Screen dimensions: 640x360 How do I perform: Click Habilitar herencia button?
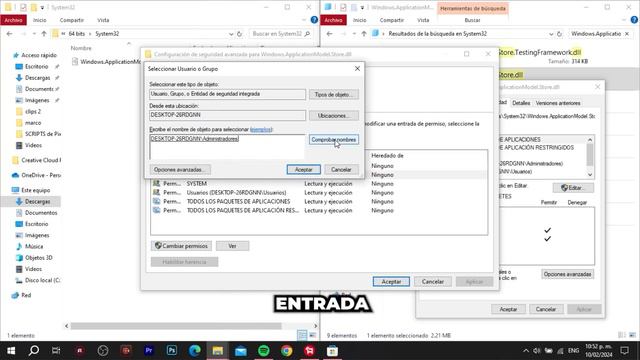(x=184, y=262)
